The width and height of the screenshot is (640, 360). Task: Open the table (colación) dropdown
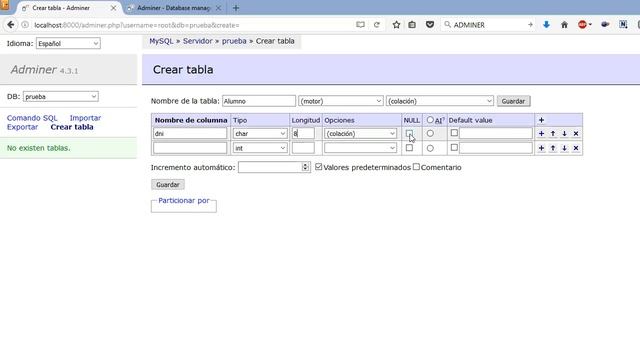pos(440,101)
